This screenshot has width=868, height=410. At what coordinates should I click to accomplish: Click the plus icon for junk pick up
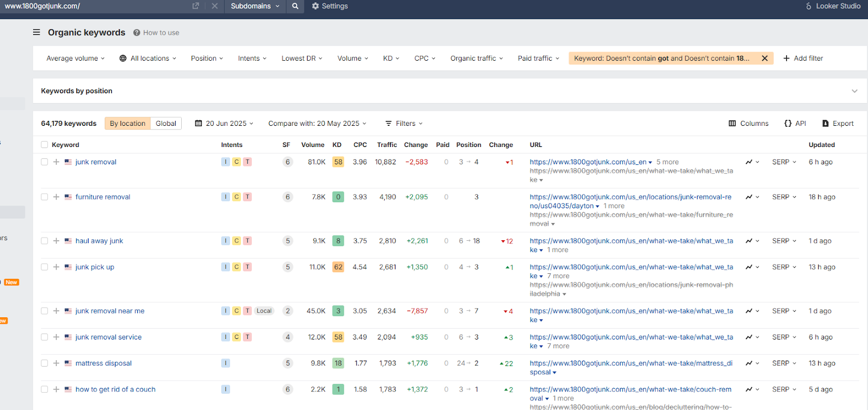[56, 267]
